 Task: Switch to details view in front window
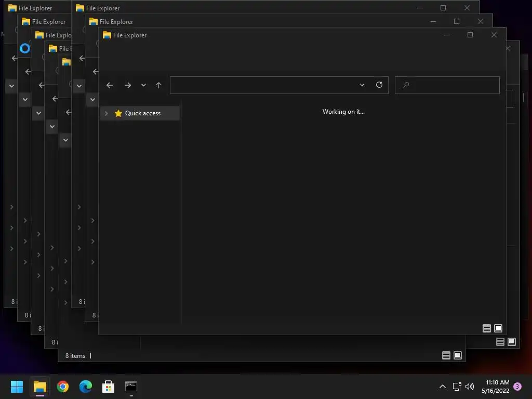486,328
